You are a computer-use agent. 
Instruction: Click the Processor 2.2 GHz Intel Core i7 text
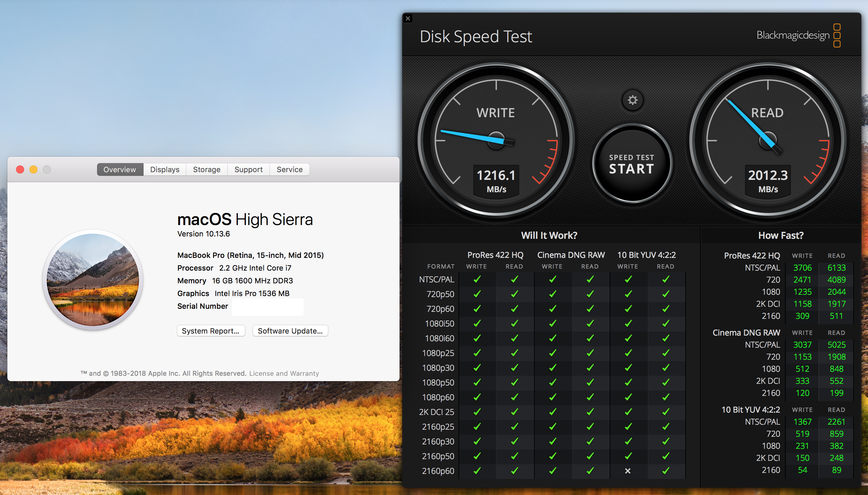pos(234,268)
